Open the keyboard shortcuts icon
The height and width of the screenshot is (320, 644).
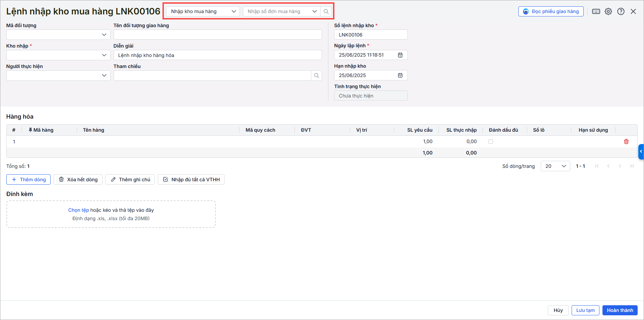click(x=596, y=11)
